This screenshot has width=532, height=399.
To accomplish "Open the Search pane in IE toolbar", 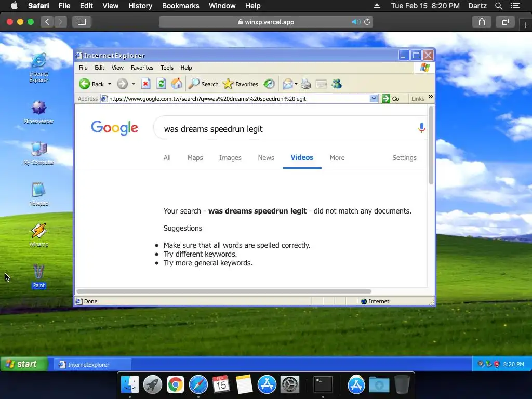I will (204, 84).
